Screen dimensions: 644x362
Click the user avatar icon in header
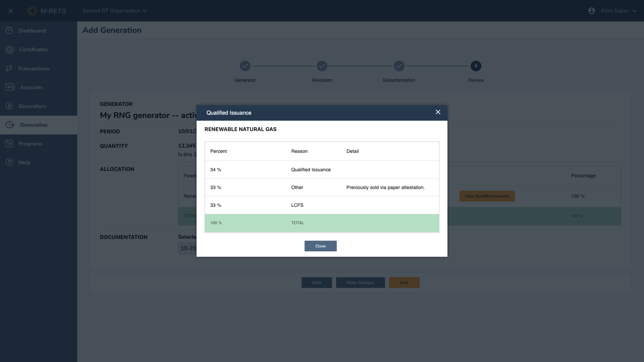coord(592,11)
